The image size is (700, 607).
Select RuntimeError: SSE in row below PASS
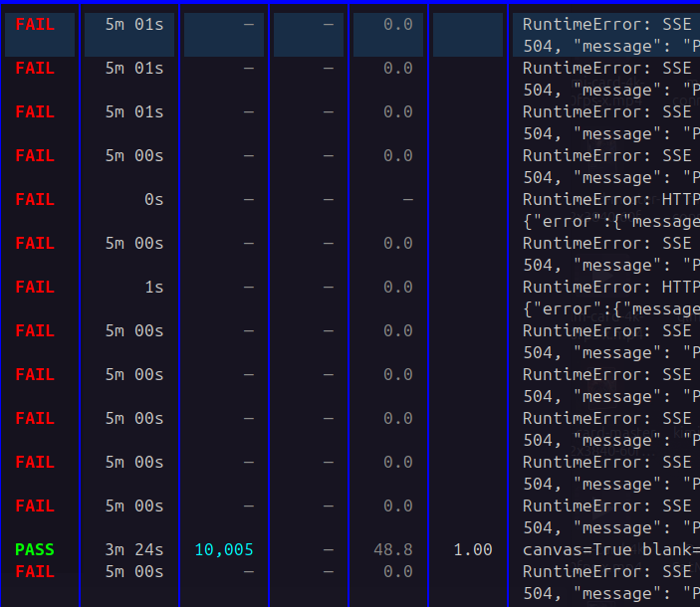[x=607, y=571]
